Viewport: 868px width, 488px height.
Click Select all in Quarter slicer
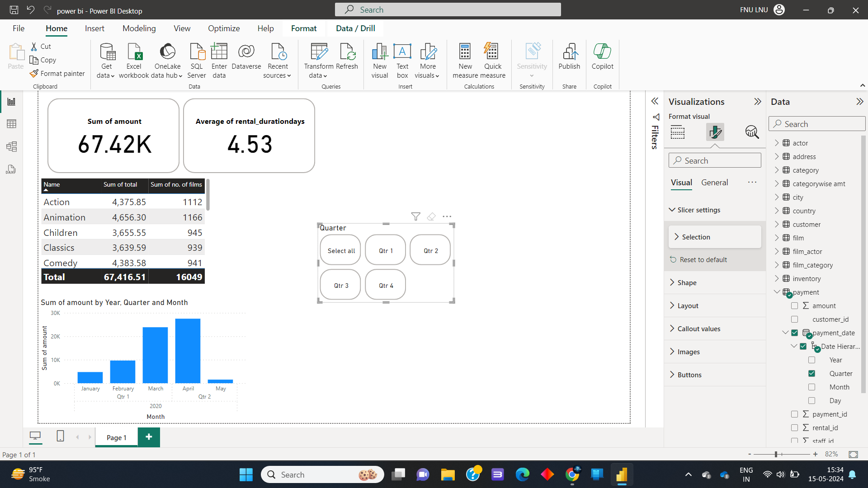pyautogui.click(x=341, y=250)
